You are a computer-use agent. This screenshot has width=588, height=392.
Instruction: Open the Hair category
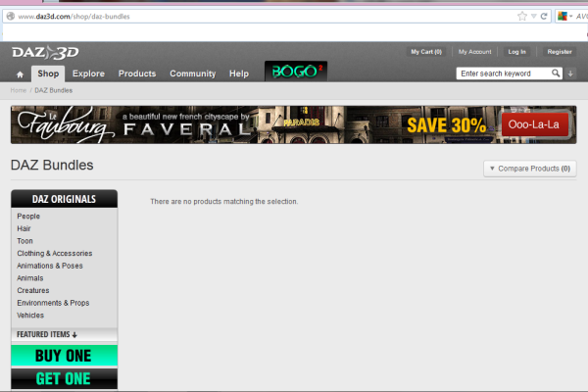(x=24, y=228)
